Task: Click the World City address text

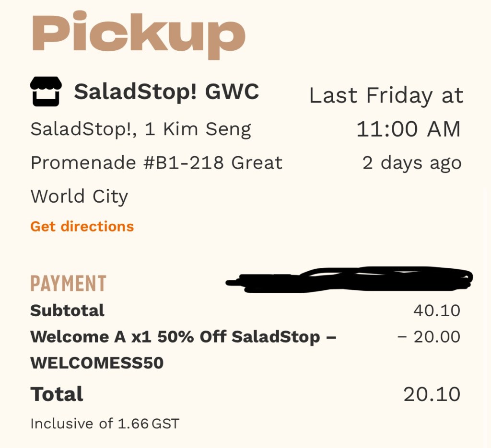Action: pos(79,196)
